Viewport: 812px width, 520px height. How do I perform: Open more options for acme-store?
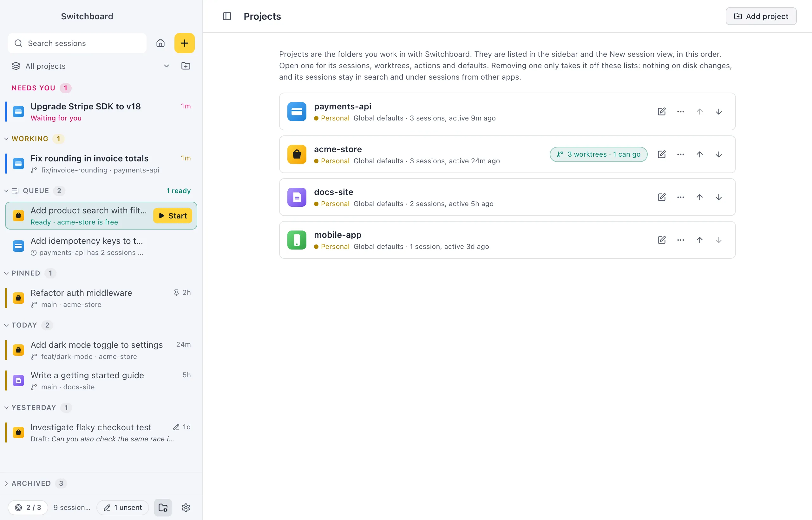(x=681, y=154)
